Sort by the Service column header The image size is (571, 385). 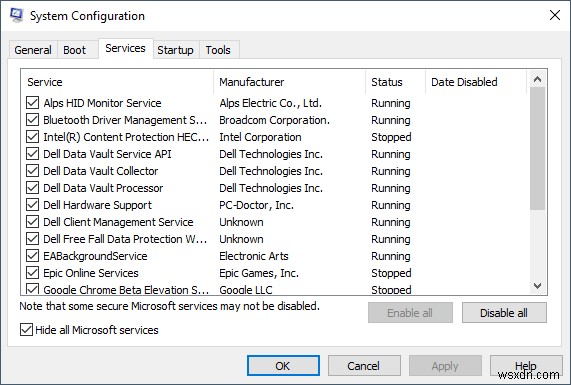pyautogui.click(x=117, y=82)
